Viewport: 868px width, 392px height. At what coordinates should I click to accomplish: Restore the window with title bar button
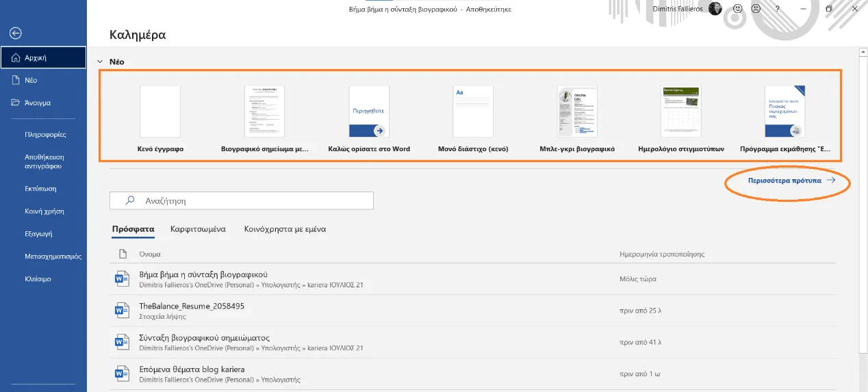tap(829, 9)
